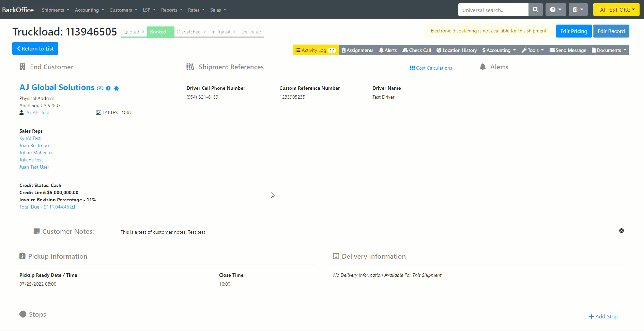Click the universal search magnifier button
This screenshot has height=331, width=644.
click(x=535, y=10)
